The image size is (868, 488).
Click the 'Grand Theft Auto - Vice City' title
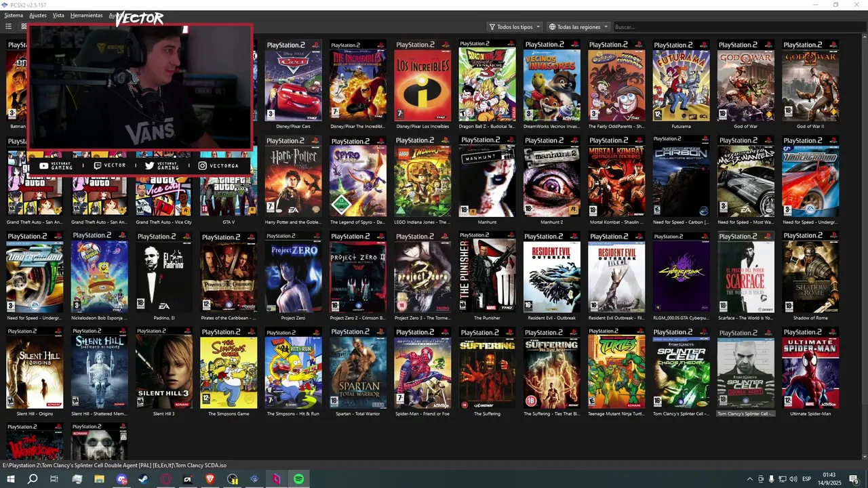coord(163,222)
